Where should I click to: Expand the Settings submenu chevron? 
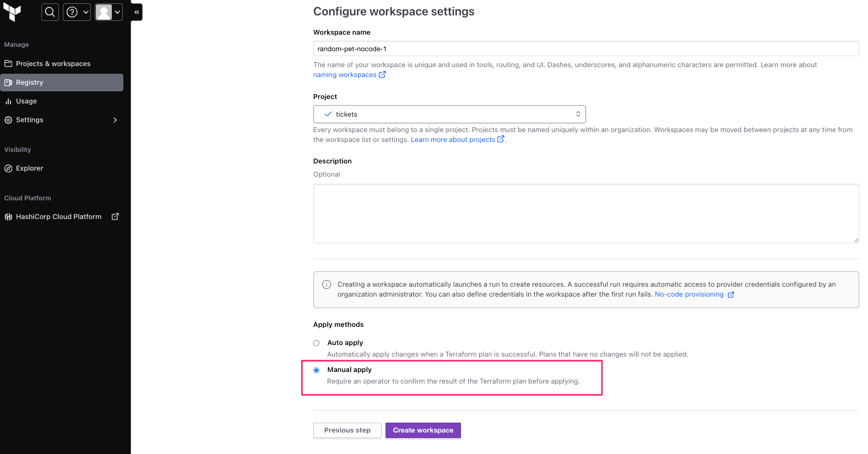click(x=115, y=120)
